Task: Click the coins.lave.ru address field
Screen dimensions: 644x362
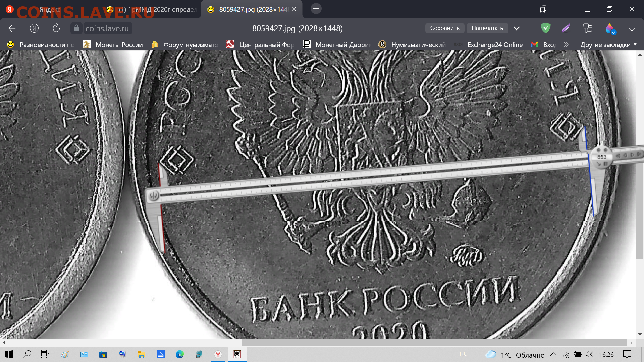Action: (x=107, y=28)
